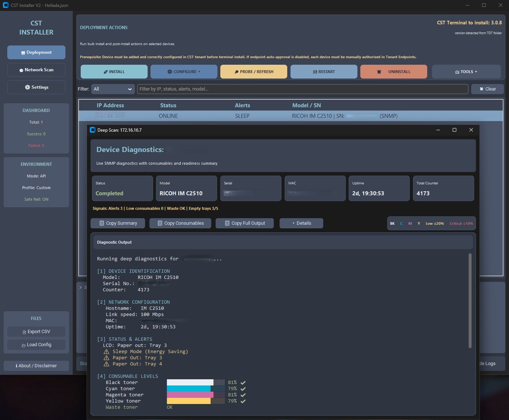Open the Configure dropdown menu

(184, 72)
